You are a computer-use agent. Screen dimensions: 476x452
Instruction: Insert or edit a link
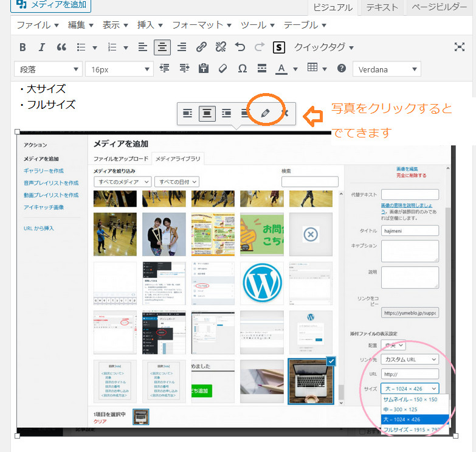point(201,47)
